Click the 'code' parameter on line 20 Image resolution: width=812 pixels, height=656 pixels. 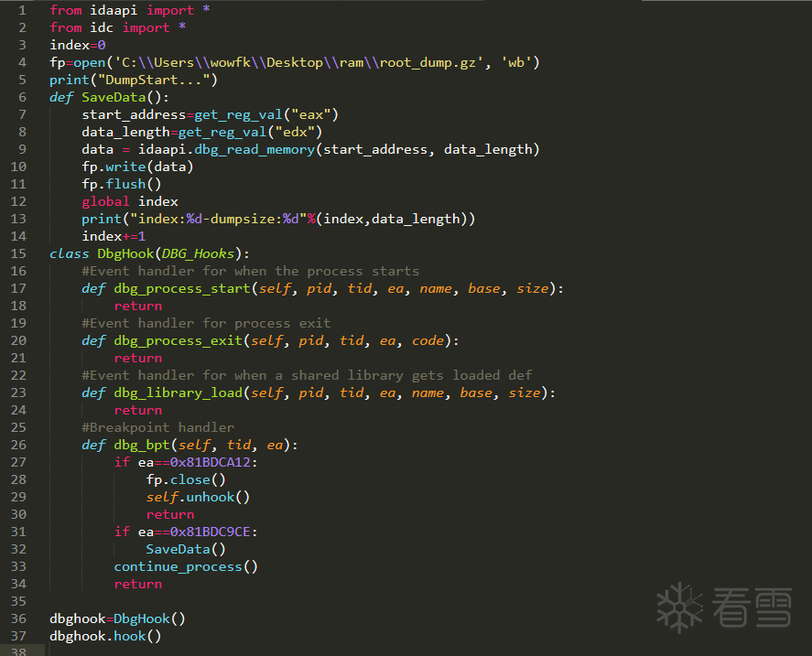point(428,340)
